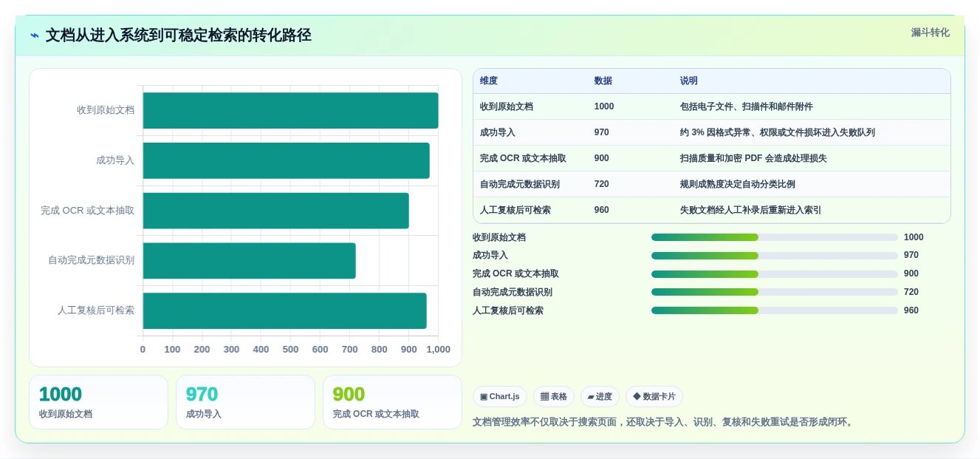Click the progress value 1000 beside the bar
This screenshot has width=980, height=459.
[x=914, y=237]
